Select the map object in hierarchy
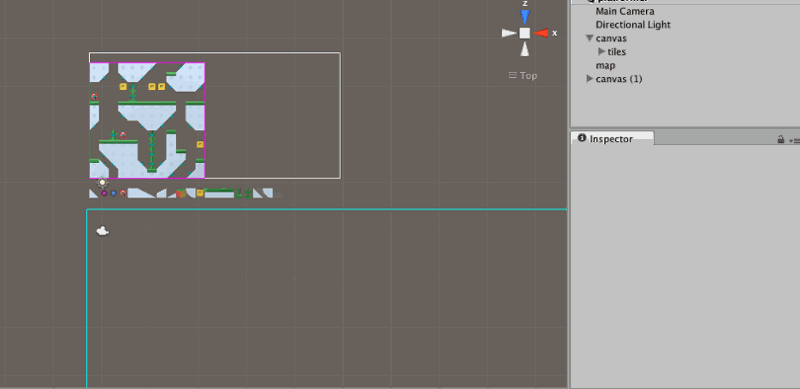800x389 pixels. (605, 65)
